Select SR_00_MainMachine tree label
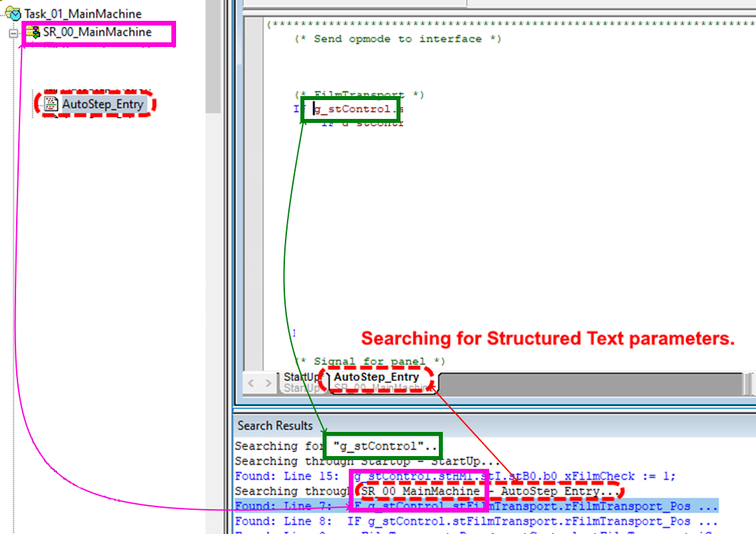This screenshot has height=534, width=756. [x=97, y=32]
